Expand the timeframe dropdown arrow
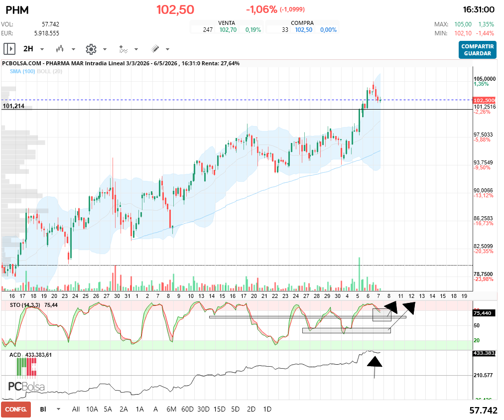This screenshot has width=504, height=420. click(x=42, y=49)
